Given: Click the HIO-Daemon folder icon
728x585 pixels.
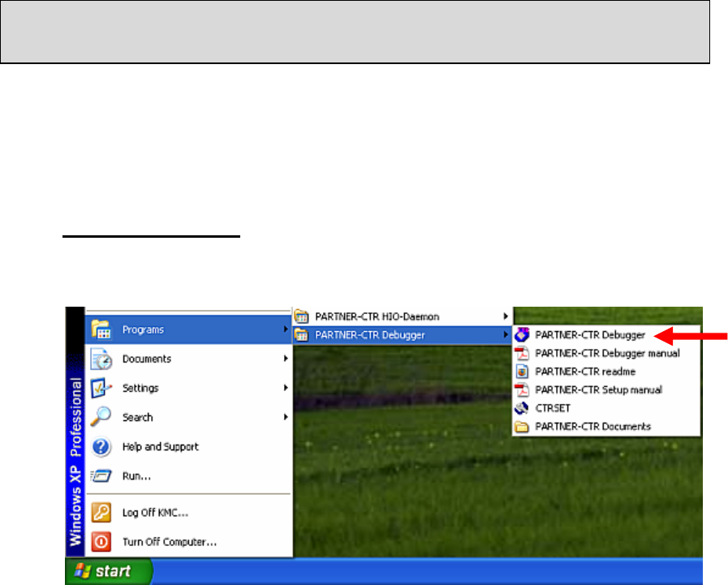Looking at the screenshot, I should point(301,316).
